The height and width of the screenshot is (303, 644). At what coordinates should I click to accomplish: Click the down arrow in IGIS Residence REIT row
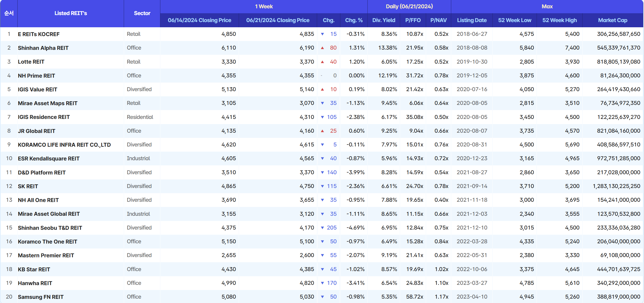[x=322, y=117]
